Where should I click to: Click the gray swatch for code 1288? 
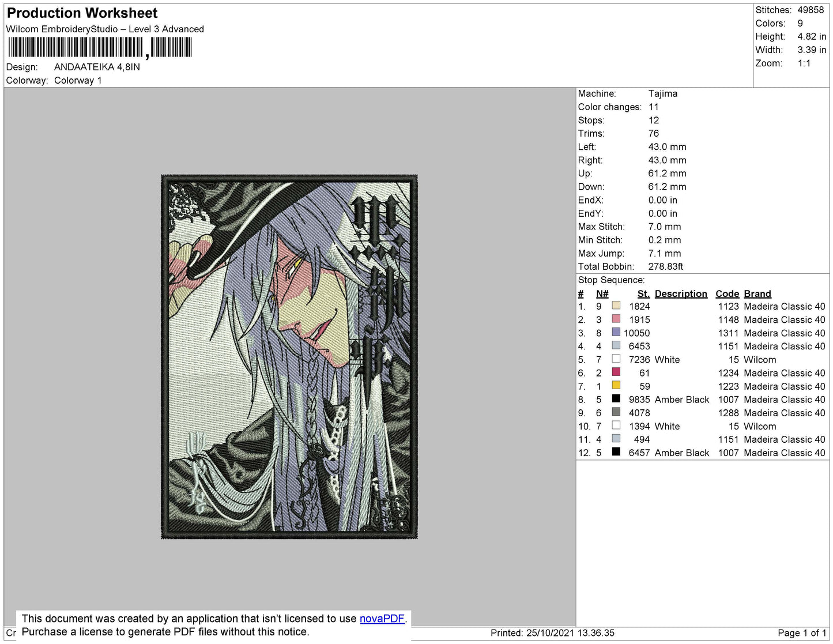tap(616, 412)
